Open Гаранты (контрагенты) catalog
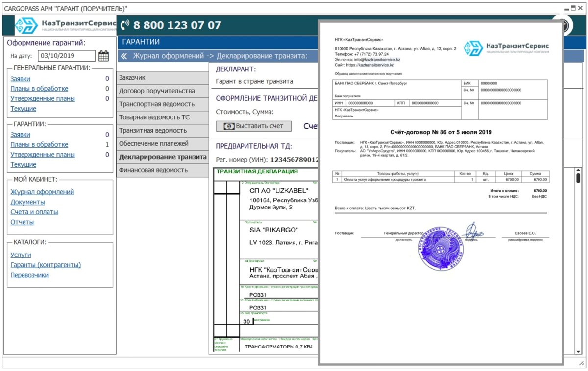This screenshot has height=371, width=588. [x=46, y=265]
